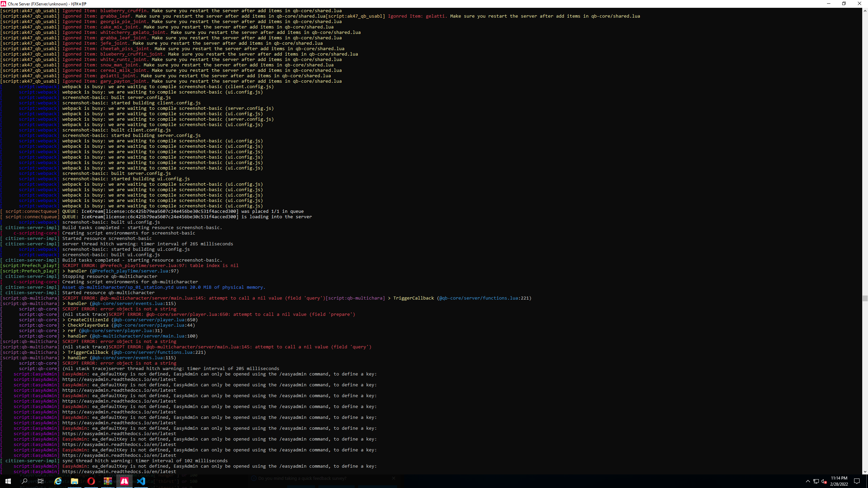The height and width of the screenshot is (488, 868).
Task: Launch Internet Explorer from the taskbar
Action: (x=58, y=481)
